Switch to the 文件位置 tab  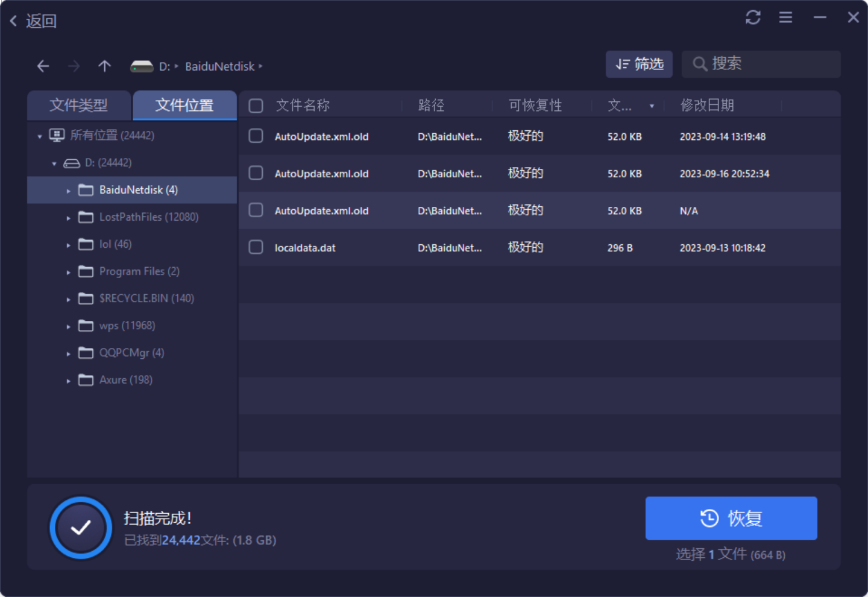click(184, 106)
